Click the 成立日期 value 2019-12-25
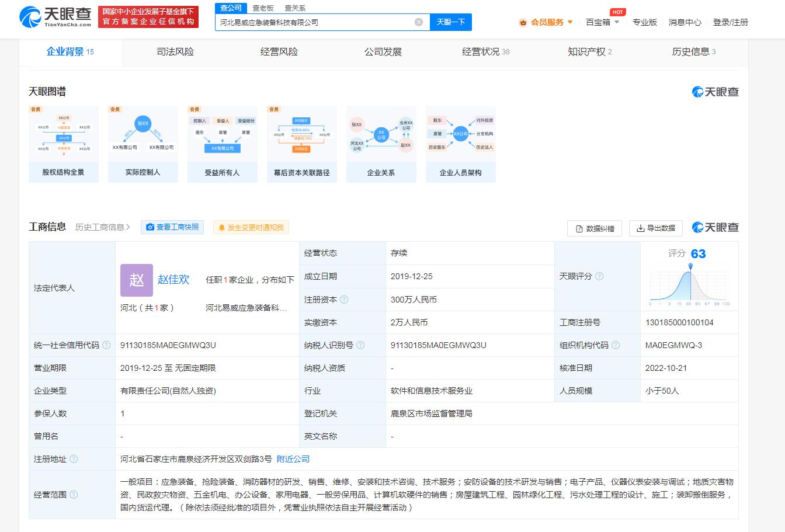Image resolution: width=785 pixels, height=532 pixels. (x=412, y=276)
